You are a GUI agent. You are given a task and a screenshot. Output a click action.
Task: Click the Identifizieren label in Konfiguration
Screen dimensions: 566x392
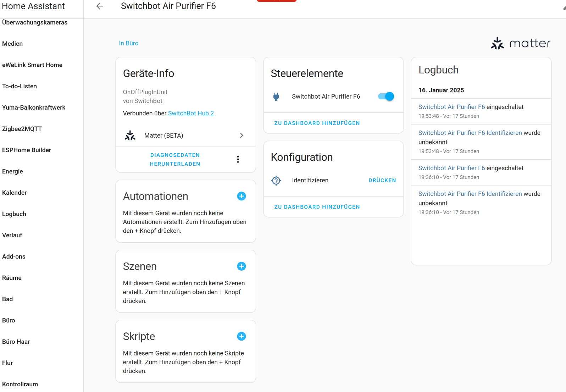click(310, 180)
